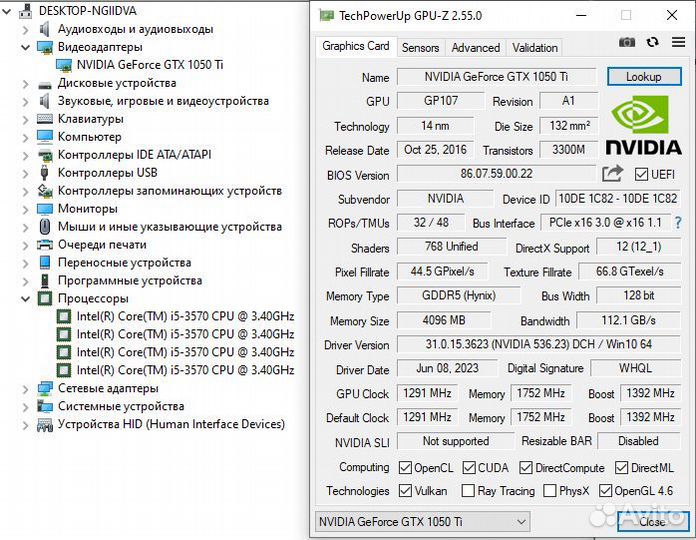Click the GDDR5 (Hynix) memory type field
The image size is (696, 540).
click(x=459, y=295)
